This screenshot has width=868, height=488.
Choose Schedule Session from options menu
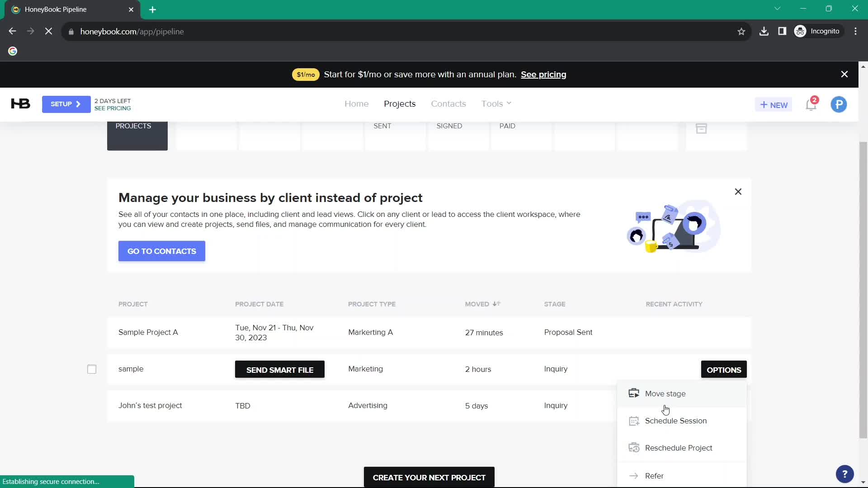click(x=682, y=421)
